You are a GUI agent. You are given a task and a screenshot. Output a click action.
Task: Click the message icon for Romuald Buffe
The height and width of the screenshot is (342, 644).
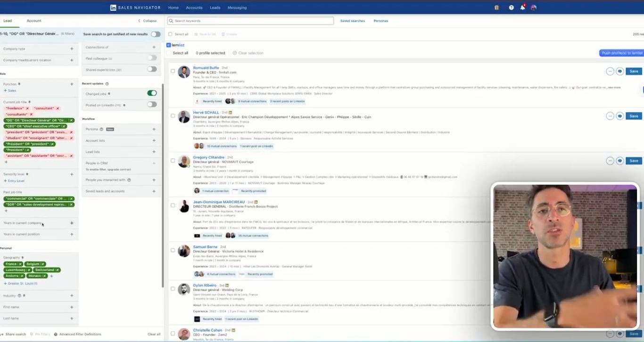[x=620, y=71]
